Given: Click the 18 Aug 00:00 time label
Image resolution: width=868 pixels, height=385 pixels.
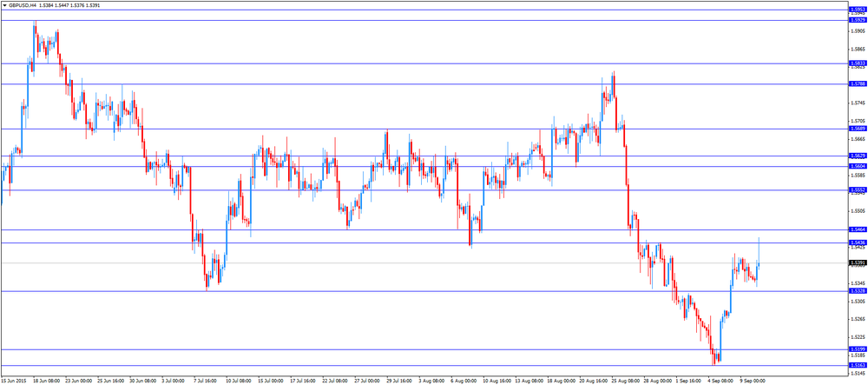Looking at the screenshot, I should pyautogui.click(x=562, y=382).
